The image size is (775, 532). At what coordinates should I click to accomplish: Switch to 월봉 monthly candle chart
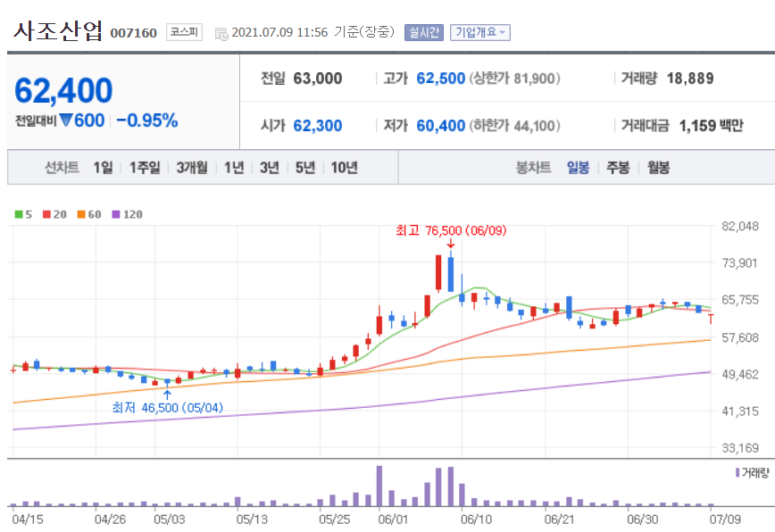(658, 168)
